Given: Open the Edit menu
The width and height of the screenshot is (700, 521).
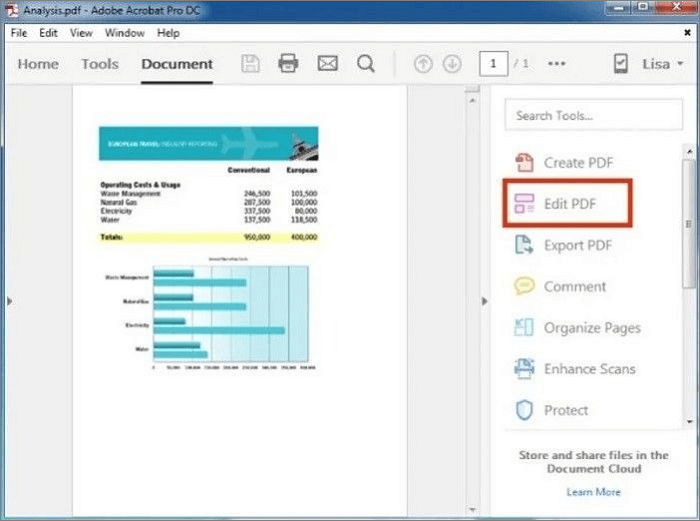Looking at the screenshot, I should pyautogui.click(x=48, y=33).
